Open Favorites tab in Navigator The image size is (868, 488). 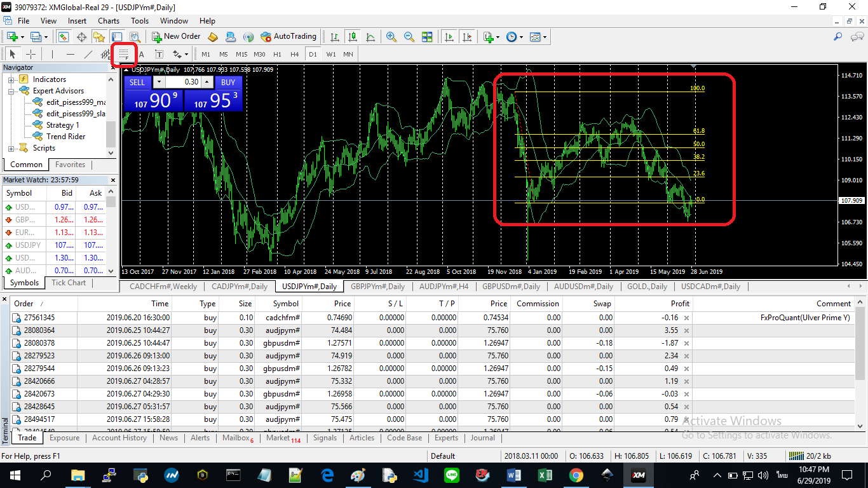point(70,165)
